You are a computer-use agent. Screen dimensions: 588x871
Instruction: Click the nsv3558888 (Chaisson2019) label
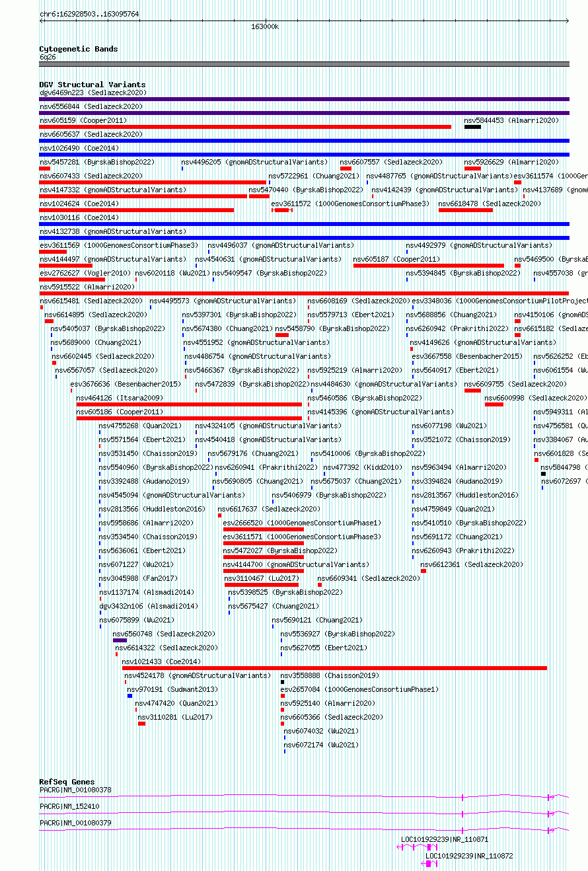(x=330, y=675)
